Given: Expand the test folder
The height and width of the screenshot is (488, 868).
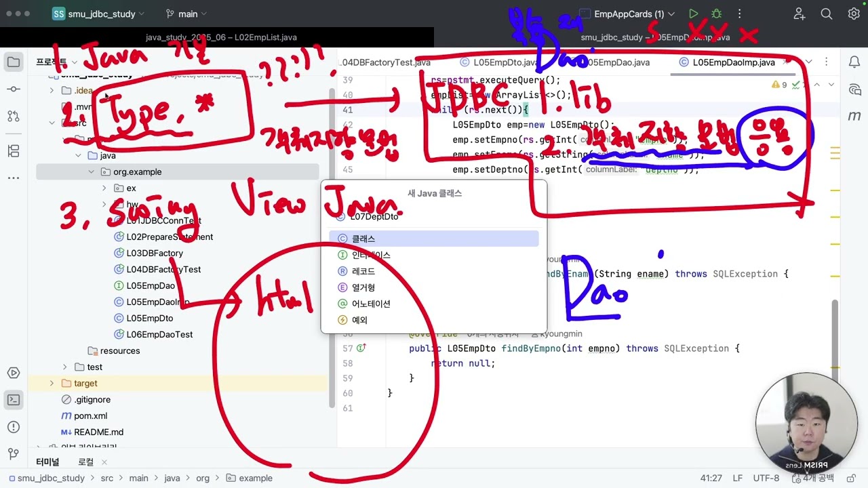Looking at the screenshot, I should coord(64,367).
